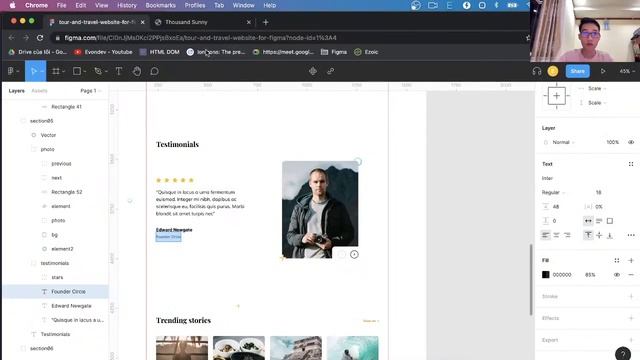This screenshot has height=360, width=640.
Task: Switch to the Assets tab
Action: [x=40, y=91]
